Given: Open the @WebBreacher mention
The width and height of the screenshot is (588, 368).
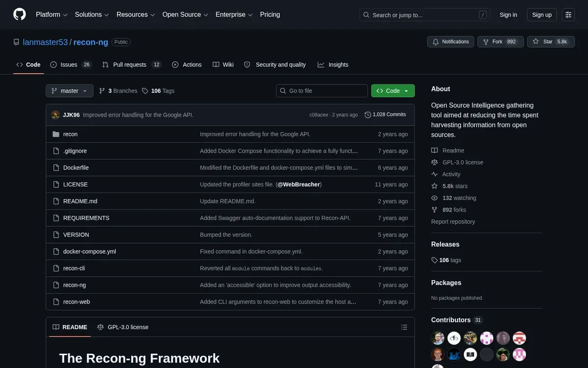Looking at the screenshot, I should (299, 184).
